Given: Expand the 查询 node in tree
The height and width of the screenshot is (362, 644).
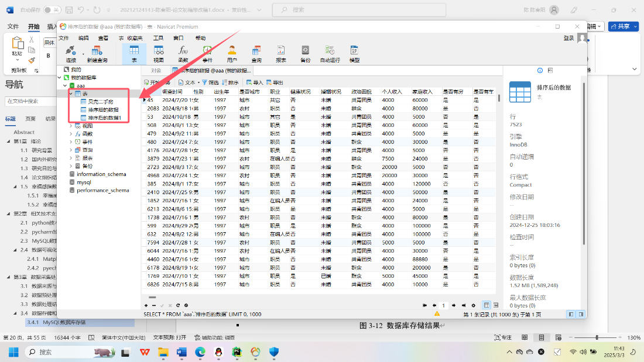Looking at the screenshot, I should click(71, 150).
